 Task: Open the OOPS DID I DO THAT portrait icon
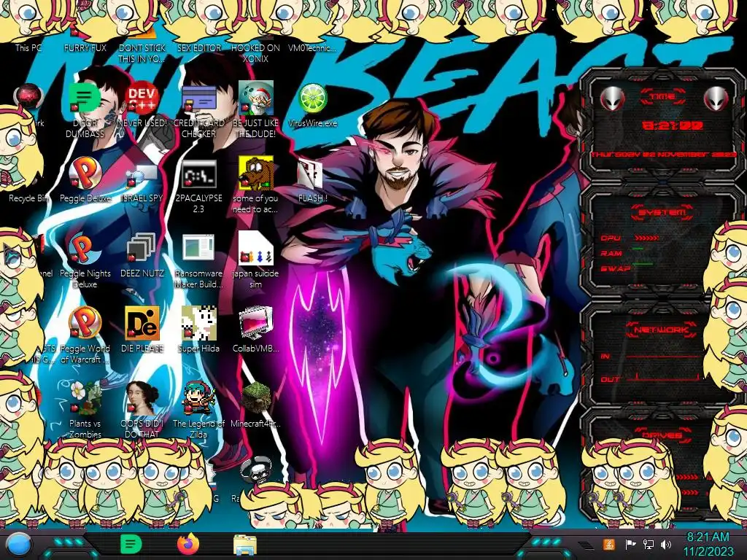point(142,397)
